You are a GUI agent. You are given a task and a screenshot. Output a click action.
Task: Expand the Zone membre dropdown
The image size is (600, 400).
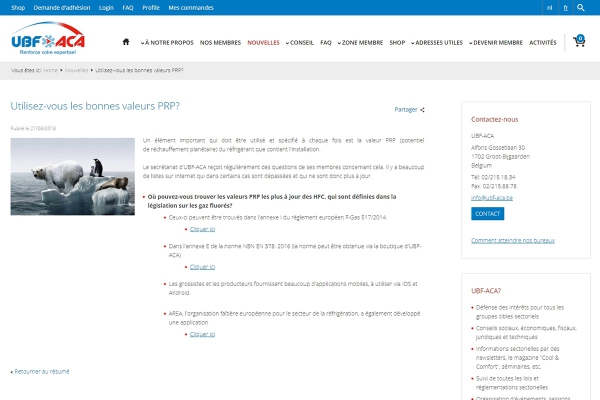(x=360, y=42)
